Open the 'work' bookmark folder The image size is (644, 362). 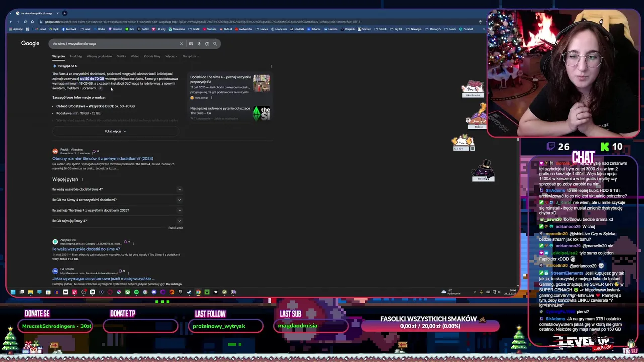coord(86,29)
